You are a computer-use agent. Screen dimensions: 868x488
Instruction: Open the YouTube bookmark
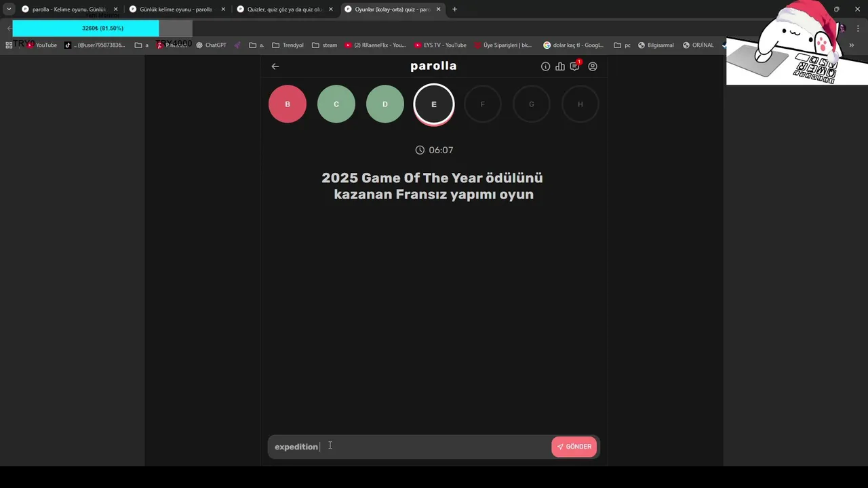tap(41, 45)
